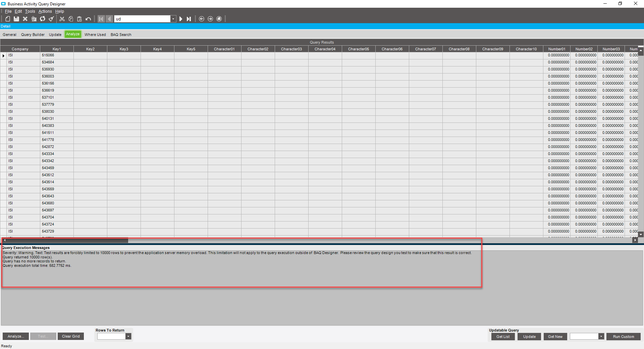Click the Home icon in the toolbar
This screenshot has width=644, height=349.
click(219, 19)
